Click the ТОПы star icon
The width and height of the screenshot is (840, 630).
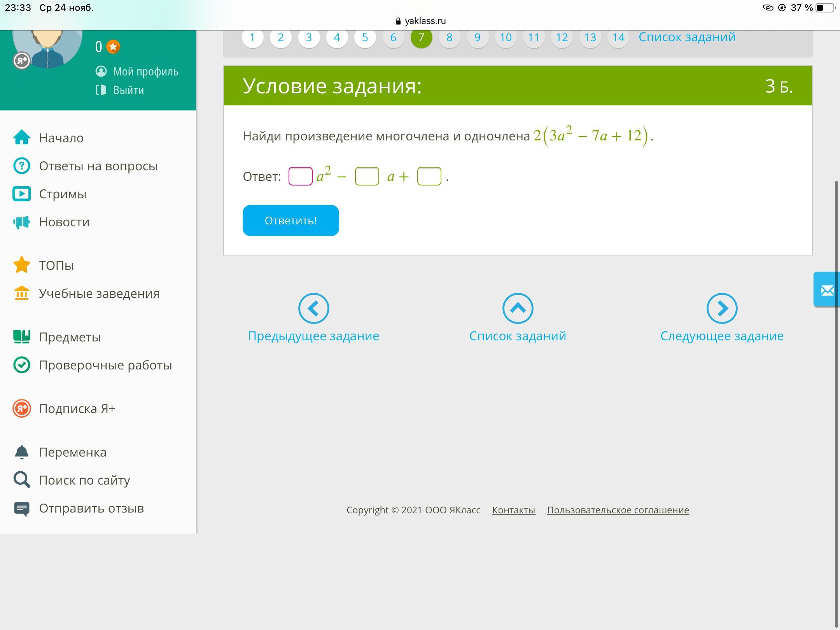[22, 265]
